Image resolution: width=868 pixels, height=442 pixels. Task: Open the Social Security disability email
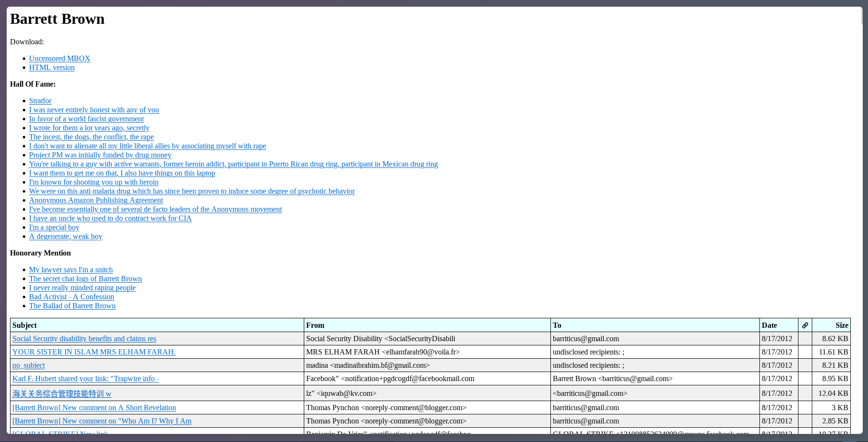[84, 339]
